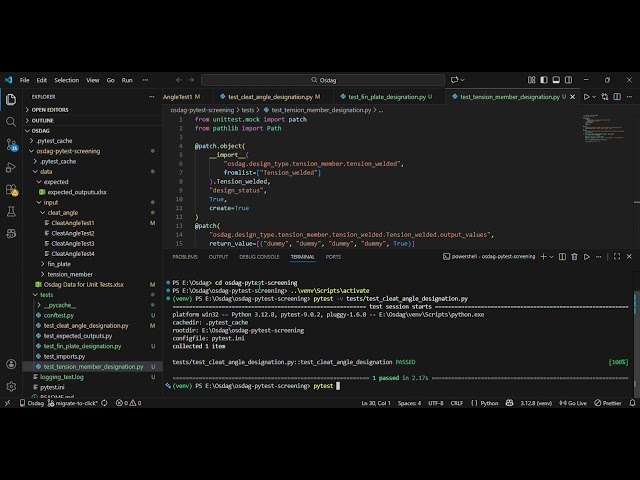Toggle the primary side bar layout icon
The image size is (640, 480).
click(x=544, y=80)
